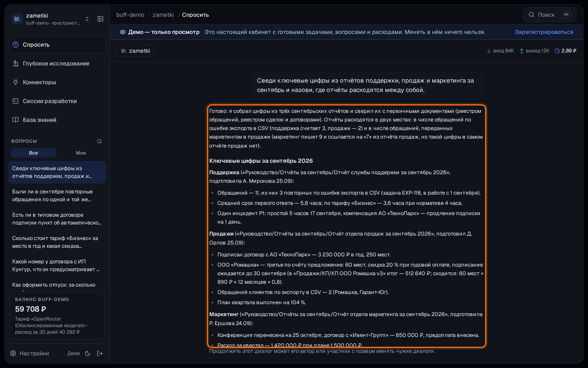Open question 'Были ли в сентябре повторные обращения'

(x=57, y=195)
